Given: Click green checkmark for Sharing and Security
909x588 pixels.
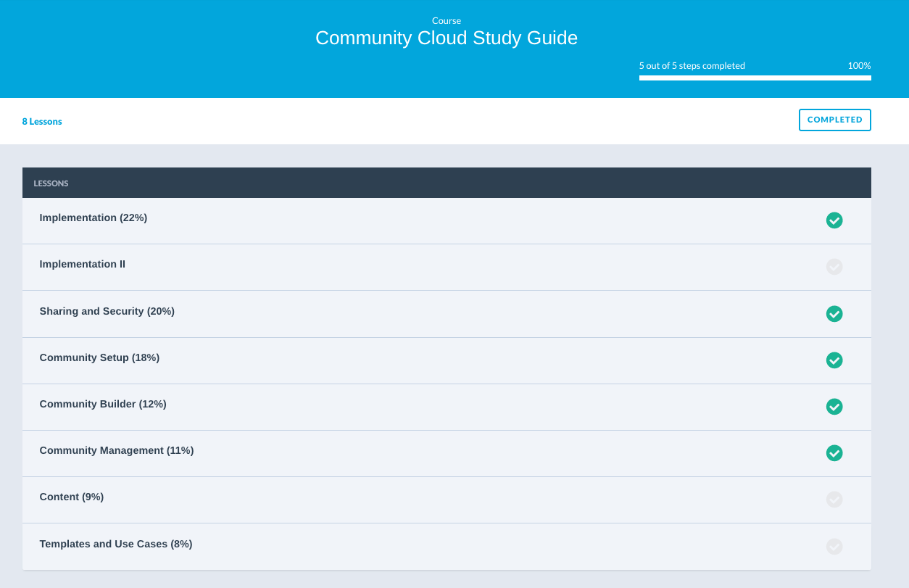Looking at the screenshot, I should (x=834, y=314).
